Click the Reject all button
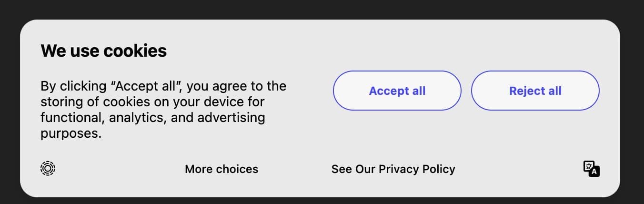644x204 pixels. [x=535, y=91]
